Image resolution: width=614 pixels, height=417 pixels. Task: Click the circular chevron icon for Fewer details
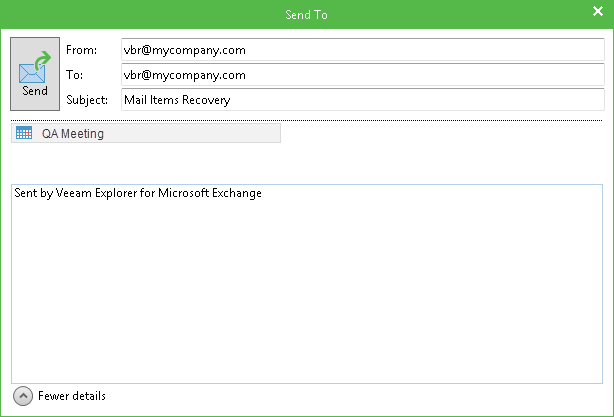coord(23,396)
